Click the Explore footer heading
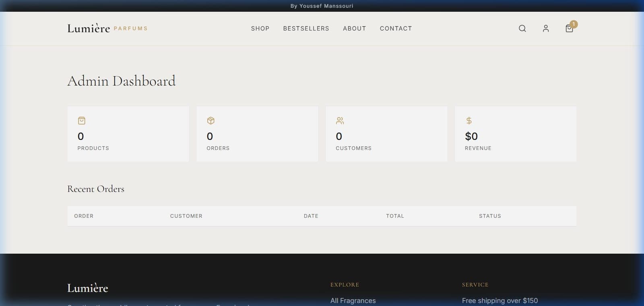 coord(345,285)
